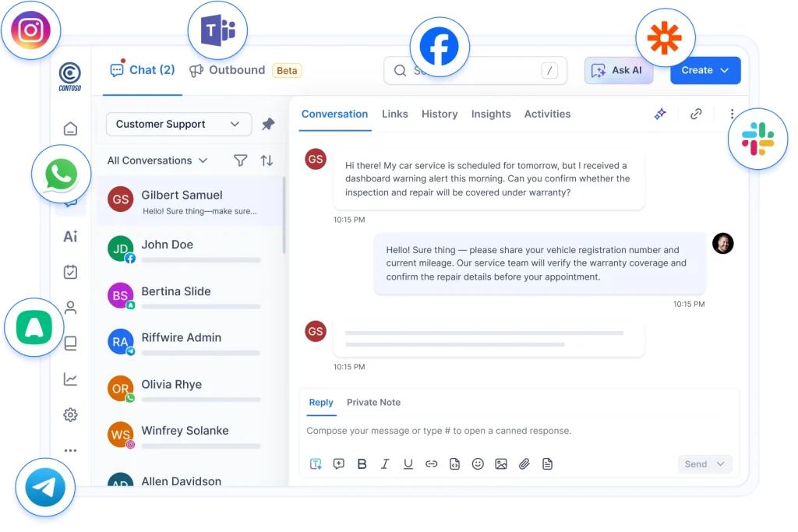Open the Create button dropdown
The width and height of the screenshot is (798, 532).
(x=705, y=70)
